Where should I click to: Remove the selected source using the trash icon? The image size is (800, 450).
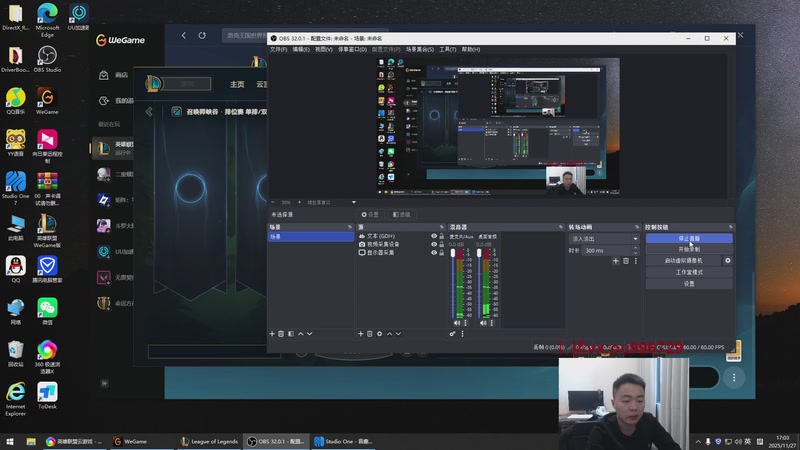coord(370,334)
